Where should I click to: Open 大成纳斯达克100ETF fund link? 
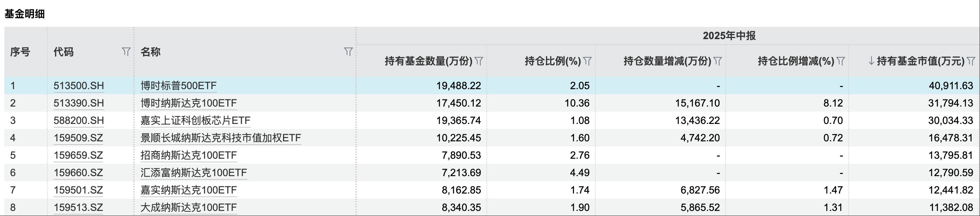(189, 208)
